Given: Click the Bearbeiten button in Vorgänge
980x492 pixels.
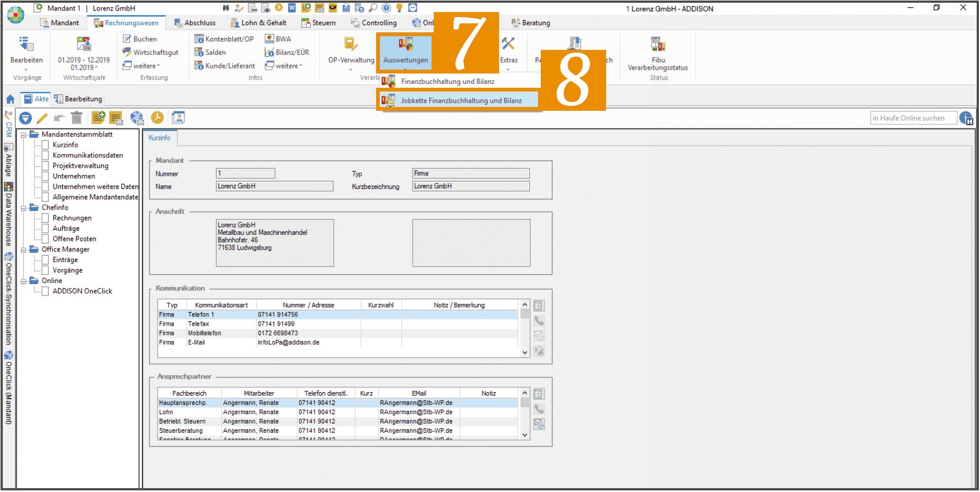Looking at the screenshot, I should (26, 53).
